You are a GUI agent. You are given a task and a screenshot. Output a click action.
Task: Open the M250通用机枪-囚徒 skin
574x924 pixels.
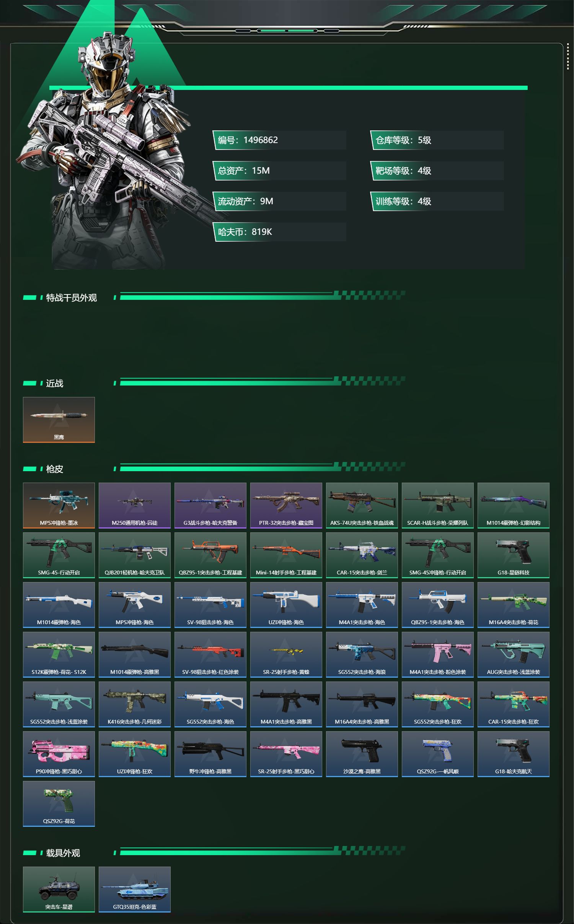point(135,505)
